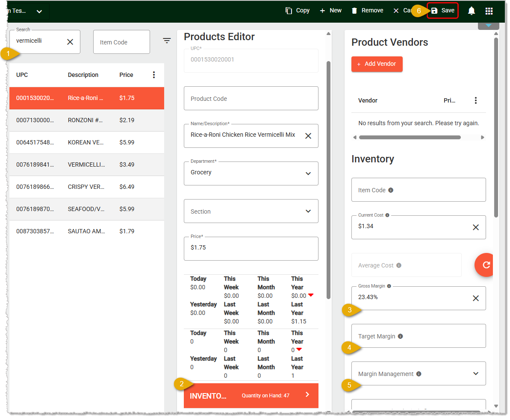Select the KOREAN VE... product row

click(86, 142)
